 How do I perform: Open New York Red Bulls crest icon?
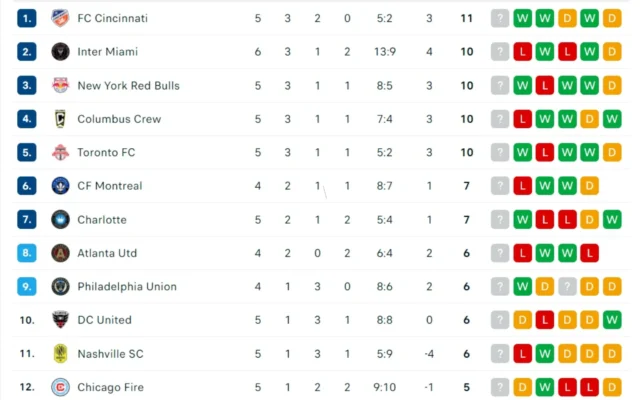pos(60,85)
